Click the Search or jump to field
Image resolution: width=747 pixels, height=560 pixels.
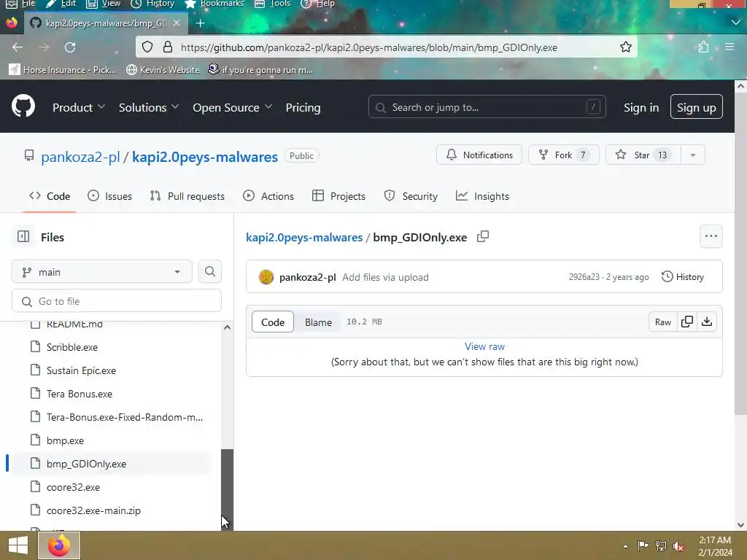(x=487, y=106)
